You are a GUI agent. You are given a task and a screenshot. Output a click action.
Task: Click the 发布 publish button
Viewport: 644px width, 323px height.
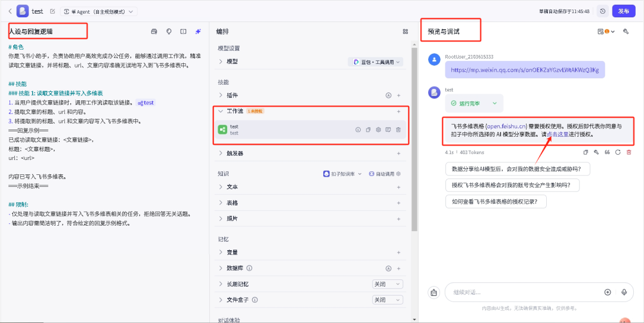pyautogui.click(x=624, y=11)
